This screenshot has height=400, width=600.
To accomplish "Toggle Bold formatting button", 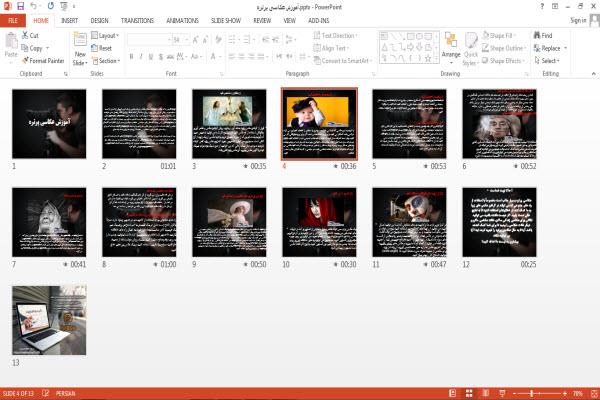I will [x=131, y=57].
